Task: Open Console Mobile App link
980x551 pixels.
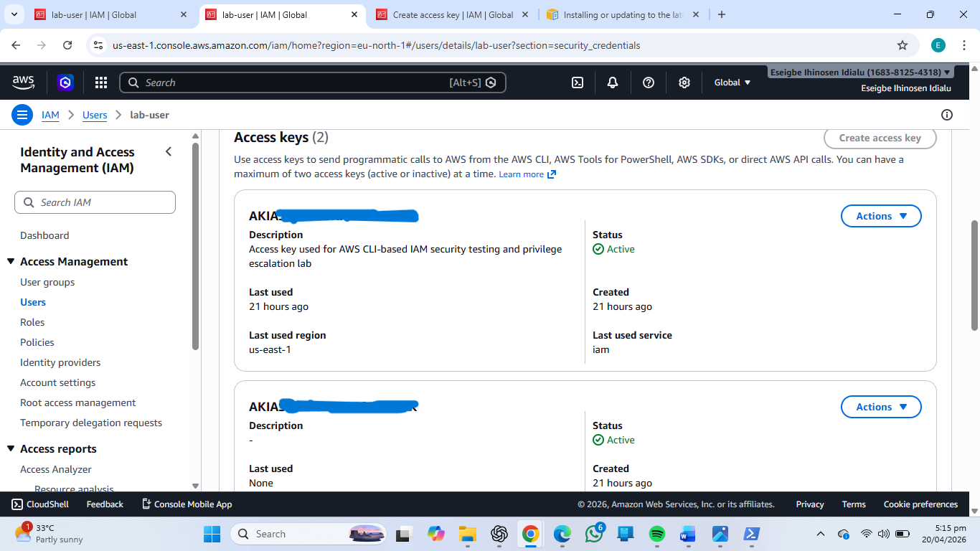Action: [187, 504]
